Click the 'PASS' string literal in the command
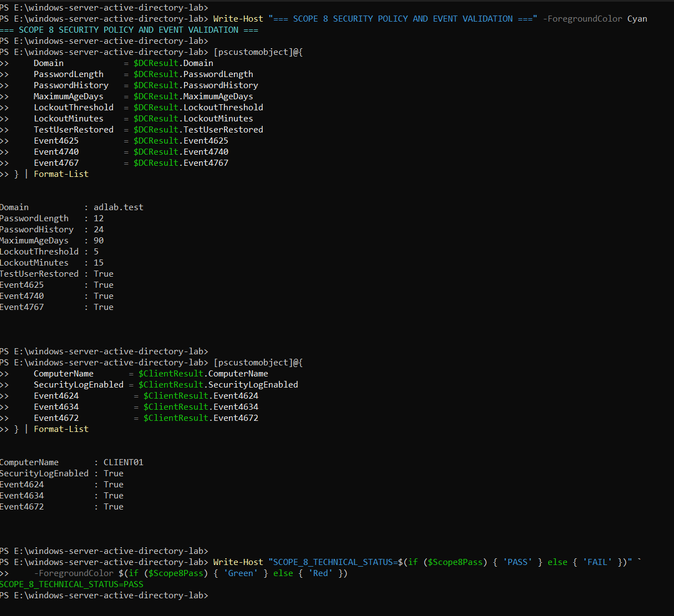This screenshot has height=616, width=674. [518, 562]
